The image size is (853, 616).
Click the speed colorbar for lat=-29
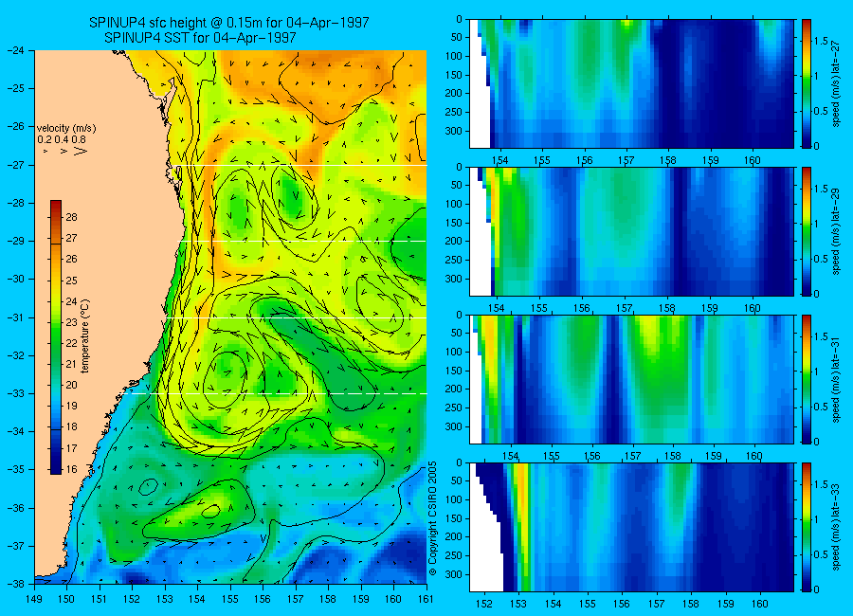[807, 231]
